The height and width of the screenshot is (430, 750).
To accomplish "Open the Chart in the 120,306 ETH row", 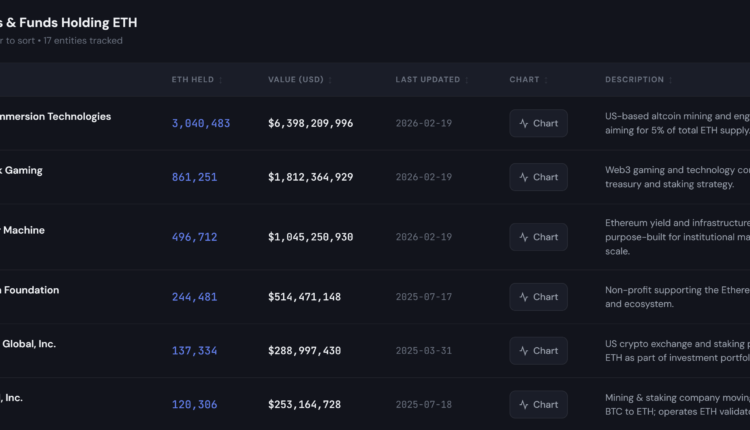I will pos(538,405).
